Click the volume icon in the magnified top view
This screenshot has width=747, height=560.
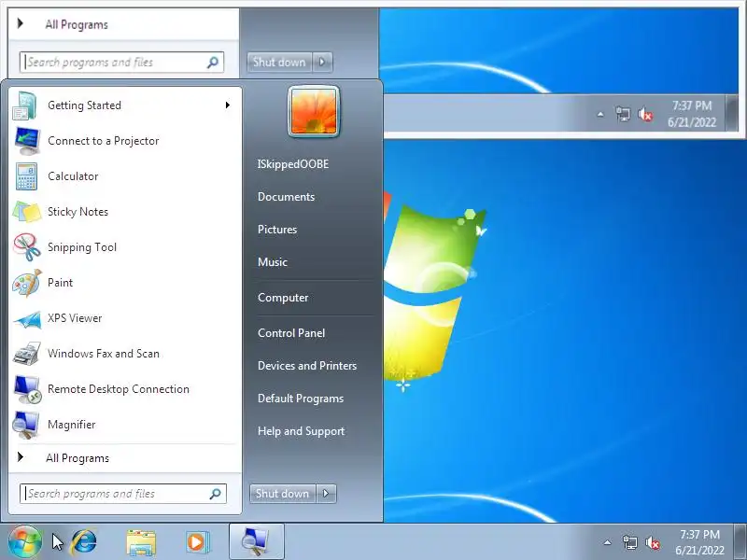[645, 114]
